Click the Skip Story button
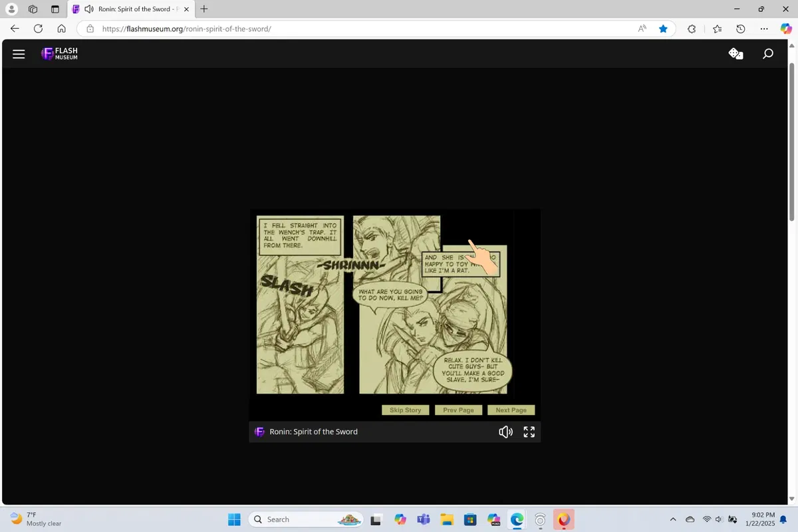 coord(406,410)
